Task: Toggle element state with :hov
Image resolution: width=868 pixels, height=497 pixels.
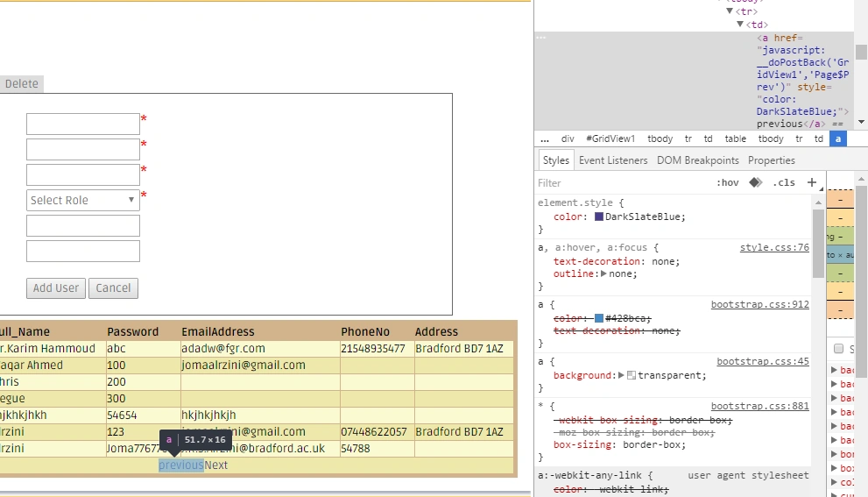Action: 727,182
